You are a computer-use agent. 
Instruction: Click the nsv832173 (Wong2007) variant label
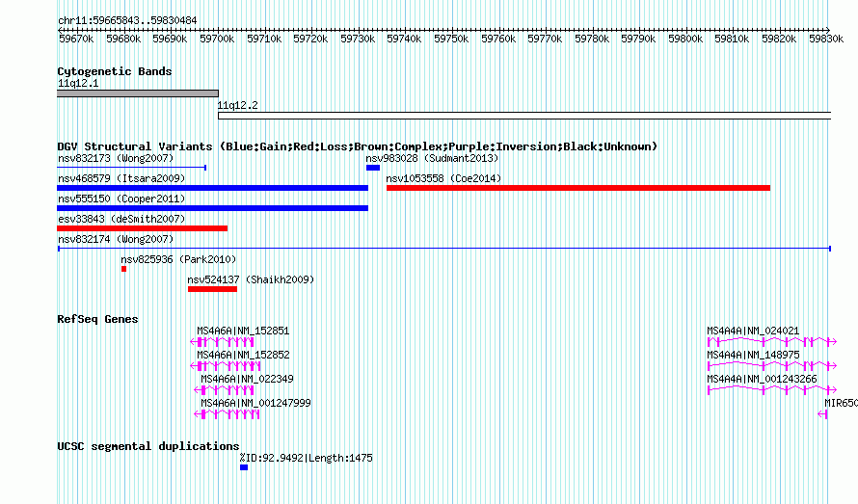(116, 159)
